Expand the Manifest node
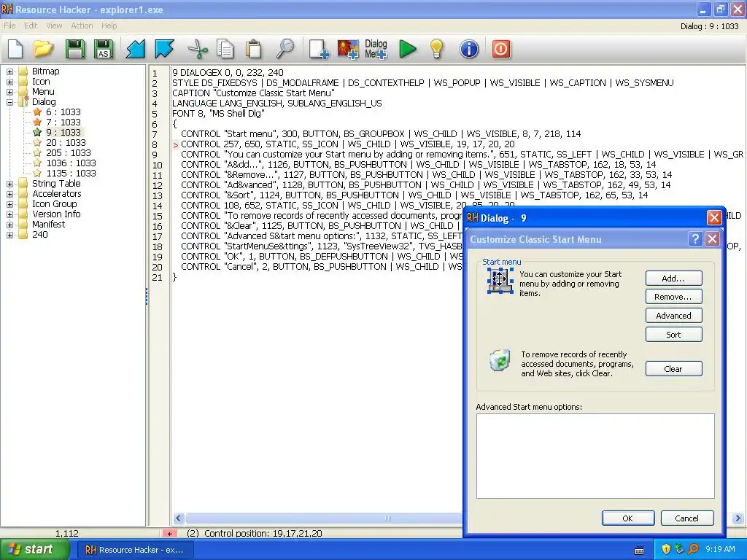This screenshot has height=560, width=747. point(9,225)
